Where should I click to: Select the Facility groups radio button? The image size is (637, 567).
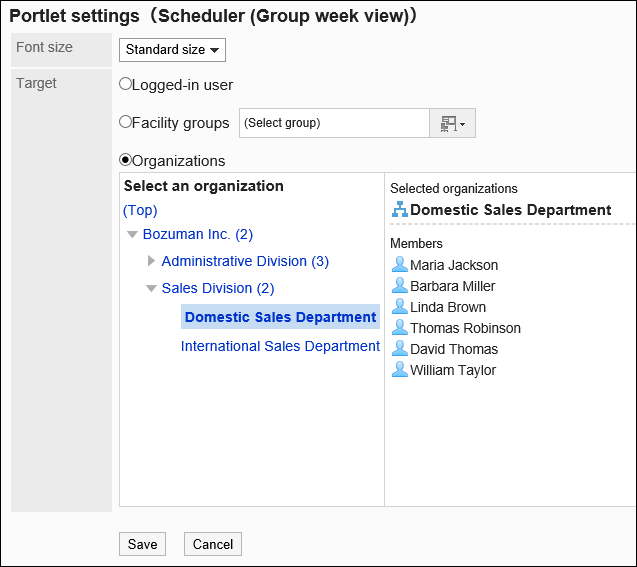click(x=126, y=122)
